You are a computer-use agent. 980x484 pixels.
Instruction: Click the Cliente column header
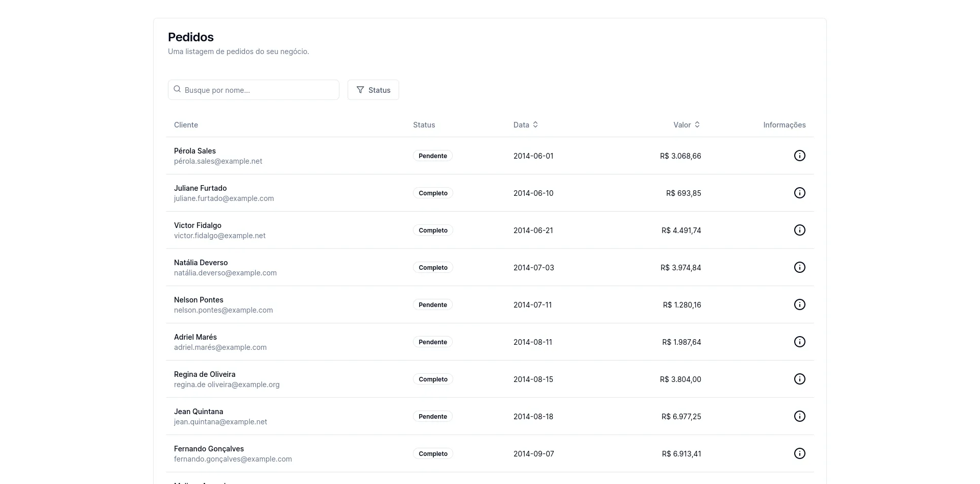[x=186, y=125]
